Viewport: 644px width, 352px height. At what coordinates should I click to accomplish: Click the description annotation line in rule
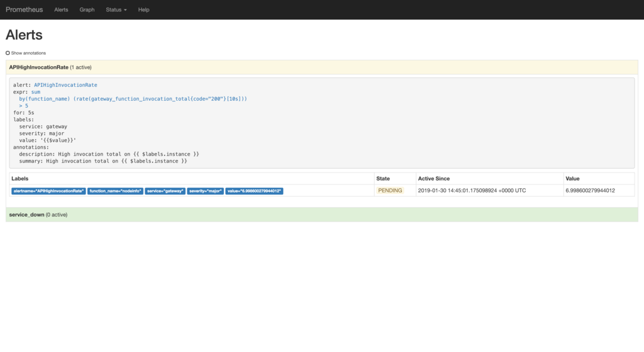[x=109, y=154]
